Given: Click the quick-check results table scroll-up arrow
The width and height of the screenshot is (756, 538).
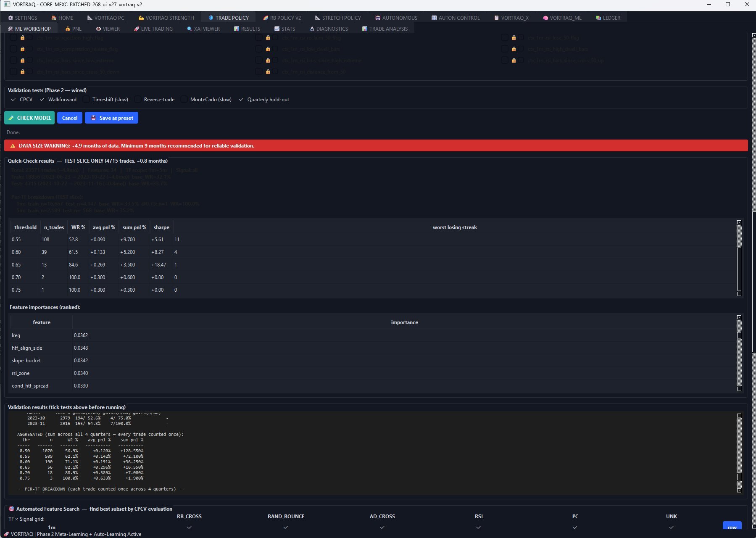Looking at the screenshot, I should (x=739, y=222).
